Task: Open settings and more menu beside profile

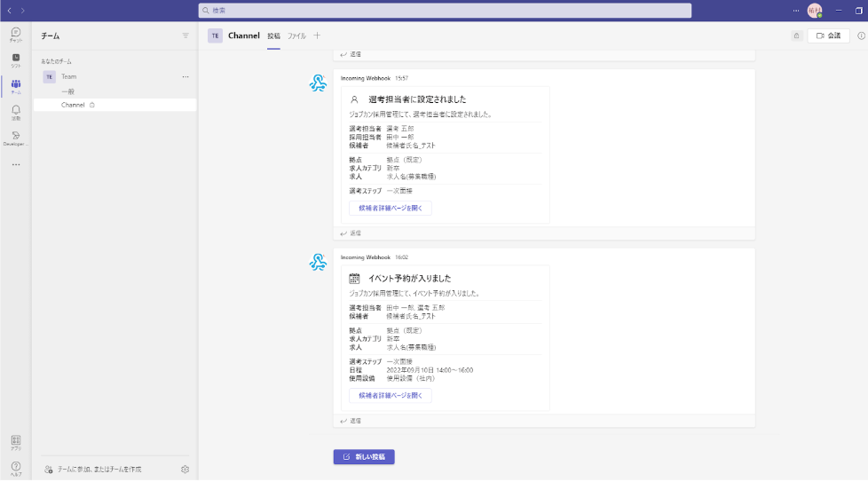Action: pyautogui.click(x=795, y=11)
